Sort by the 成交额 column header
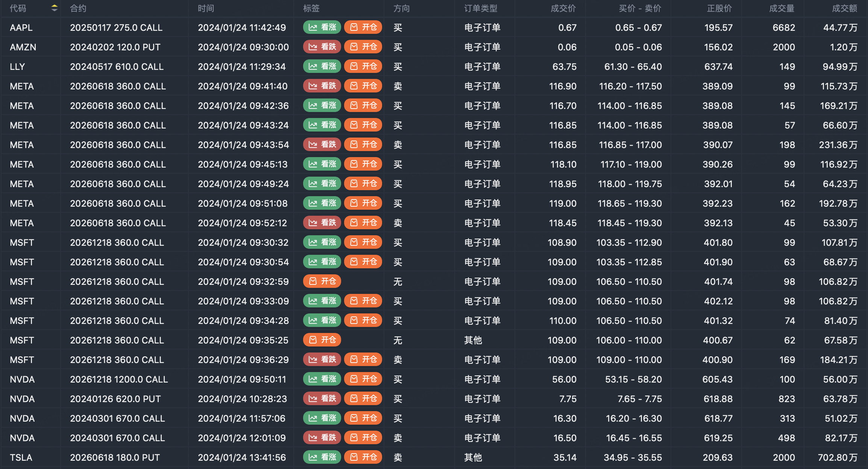The width and height of the screenshot is (868, 469). (x=844, y=8)
